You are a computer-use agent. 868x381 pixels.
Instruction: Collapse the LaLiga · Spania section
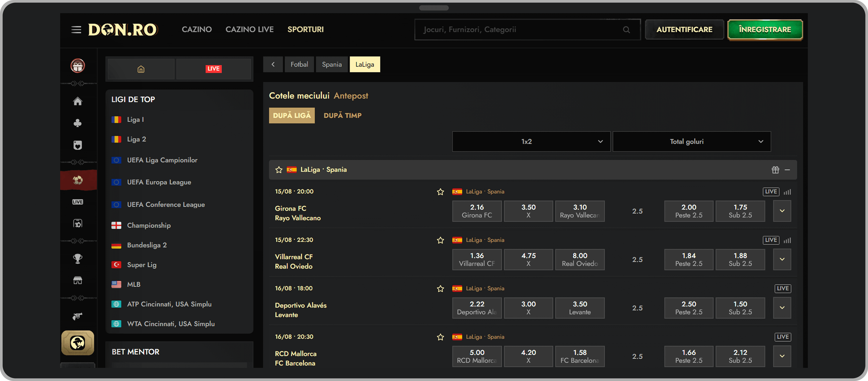[x=787, y=170]
